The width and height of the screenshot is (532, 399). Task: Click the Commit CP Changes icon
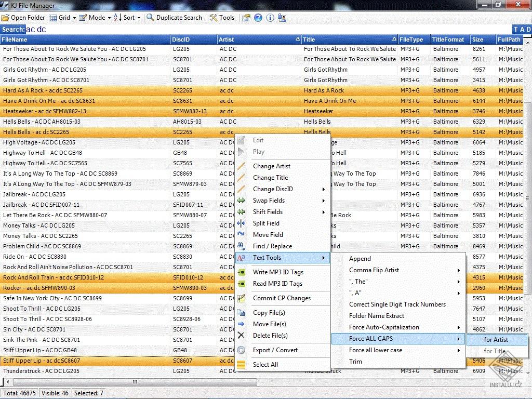[242, 297]
